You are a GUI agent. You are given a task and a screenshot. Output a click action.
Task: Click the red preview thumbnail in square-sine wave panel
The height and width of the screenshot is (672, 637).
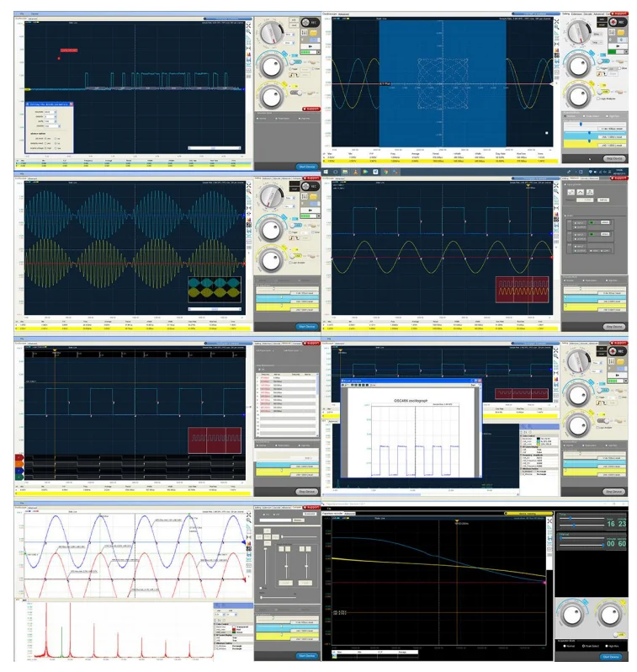[523, 290]
